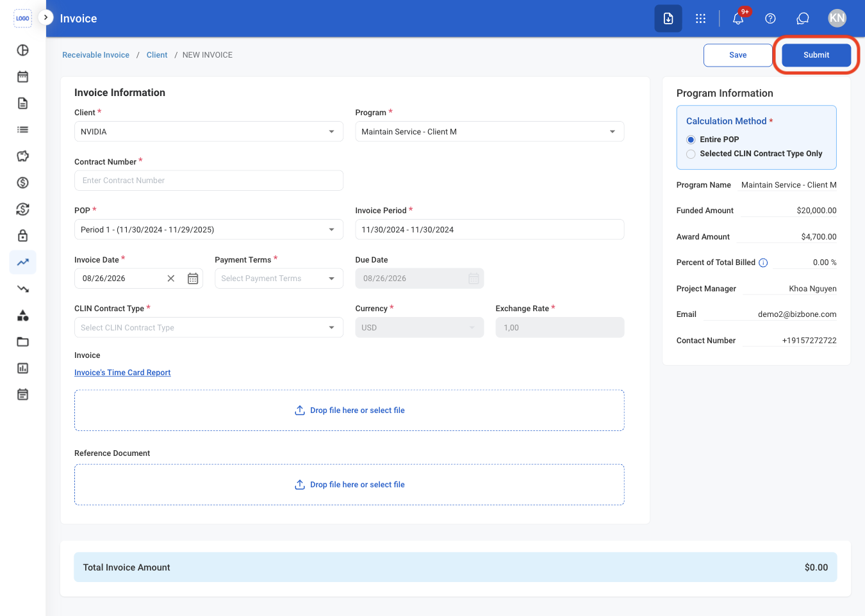Select the Entire POP radio option

[691, 140]
